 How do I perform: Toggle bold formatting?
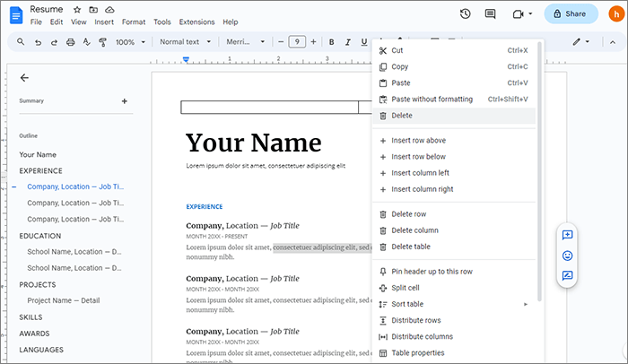coord(332,42)
